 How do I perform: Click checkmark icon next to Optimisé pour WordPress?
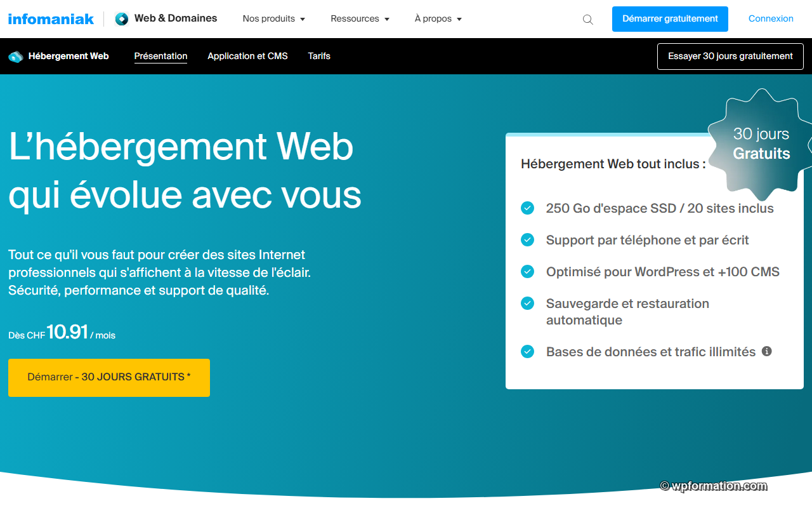point(527,272)
